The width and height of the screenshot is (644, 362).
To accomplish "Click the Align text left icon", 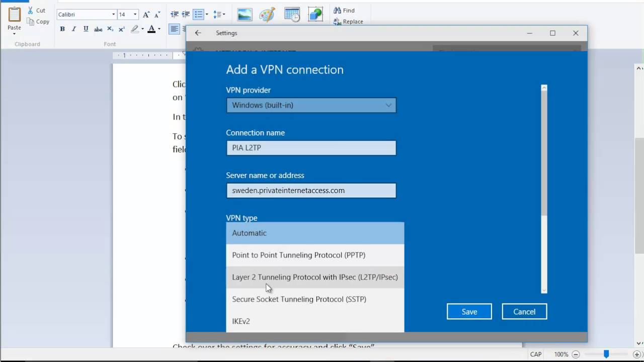I will [x=175, y=29].
